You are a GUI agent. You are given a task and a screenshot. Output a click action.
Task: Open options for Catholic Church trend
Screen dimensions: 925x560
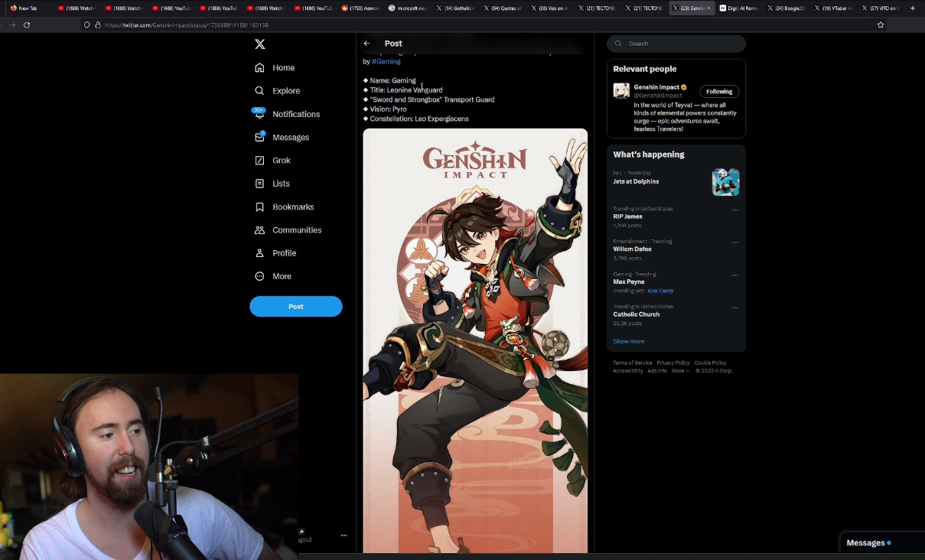click(735, 308)
